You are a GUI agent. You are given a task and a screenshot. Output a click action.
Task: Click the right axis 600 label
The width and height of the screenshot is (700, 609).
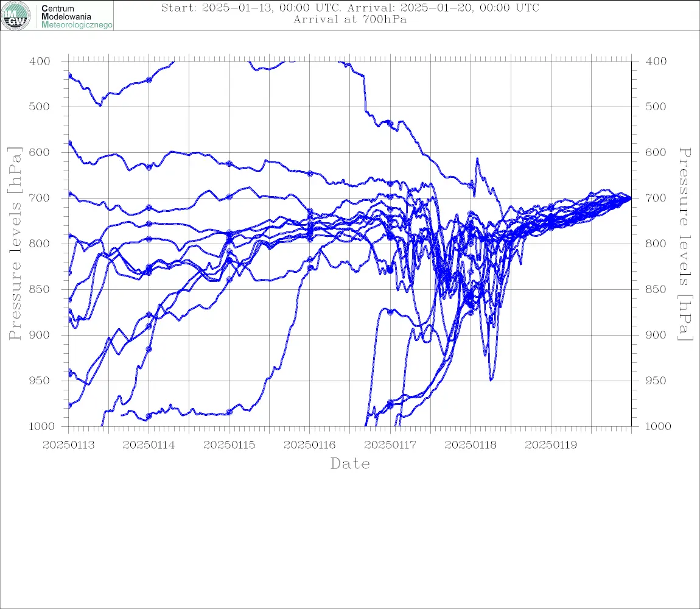[656, 152]
